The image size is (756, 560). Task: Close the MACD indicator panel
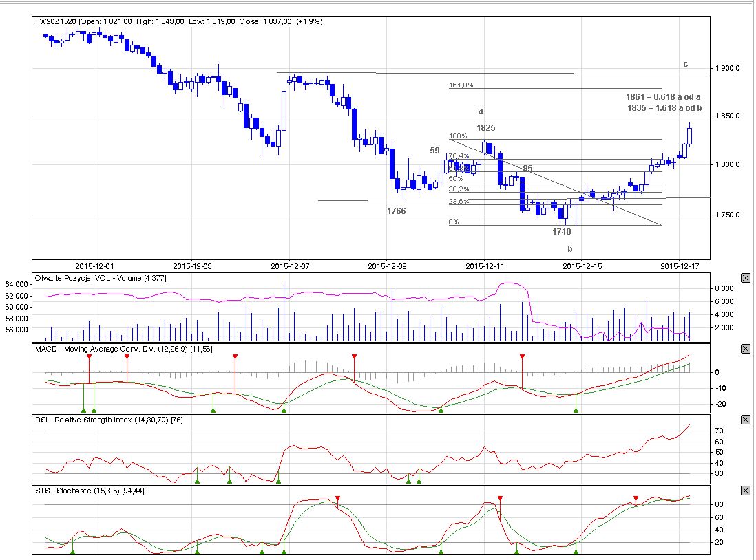[745, 349]
